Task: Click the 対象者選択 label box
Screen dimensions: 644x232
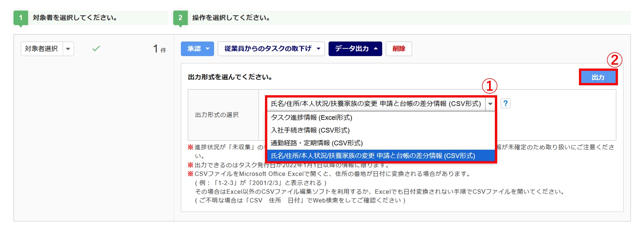Action: click(x=42, y=49)
